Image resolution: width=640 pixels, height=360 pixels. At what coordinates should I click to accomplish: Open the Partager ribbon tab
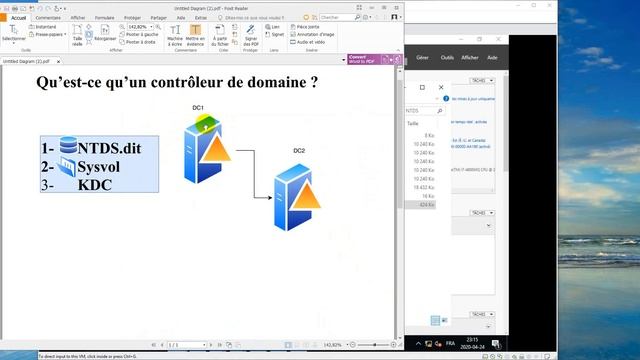158,18
